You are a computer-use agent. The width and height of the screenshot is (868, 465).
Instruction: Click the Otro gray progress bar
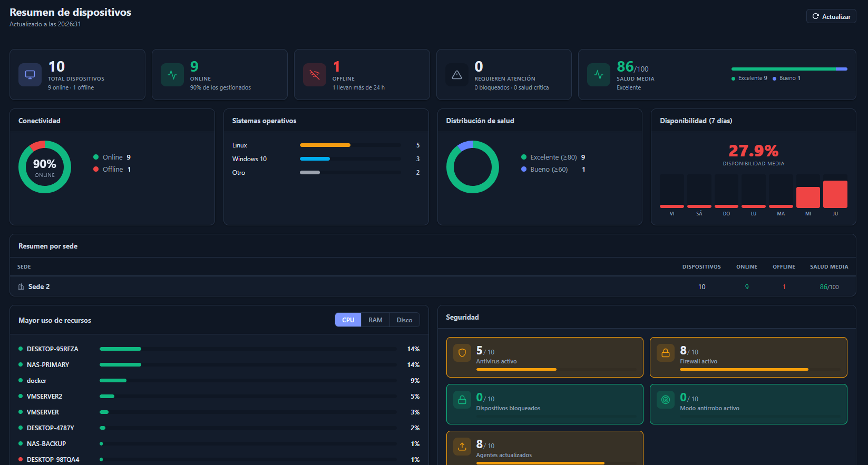click(x=310, y=172)
